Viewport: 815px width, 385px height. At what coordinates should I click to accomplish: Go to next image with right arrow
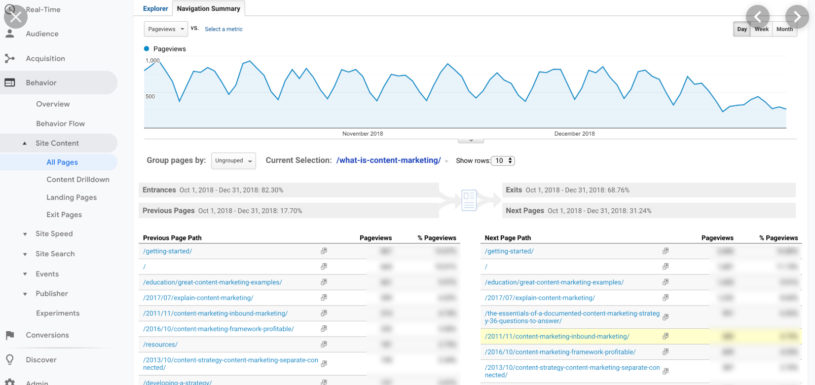797,17
